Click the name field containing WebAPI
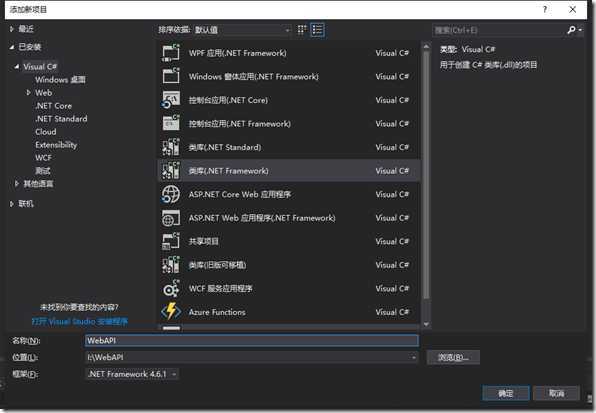 (x=252, y=340)
